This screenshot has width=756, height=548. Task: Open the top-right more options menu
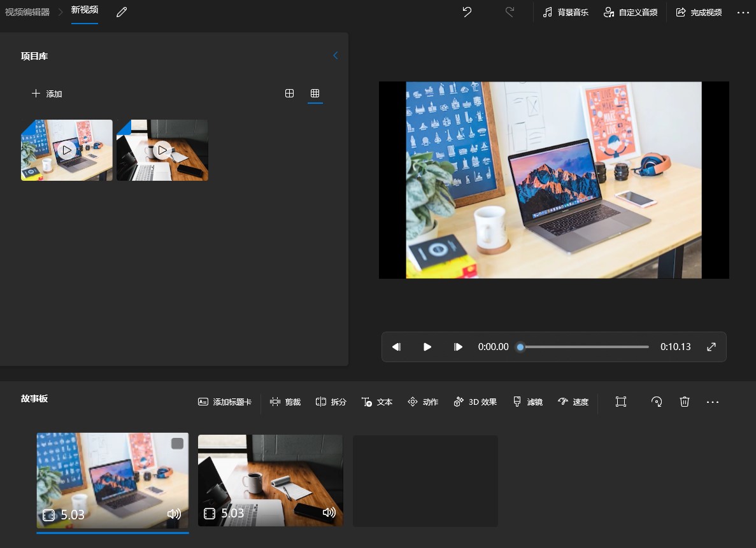pos(743,12)
